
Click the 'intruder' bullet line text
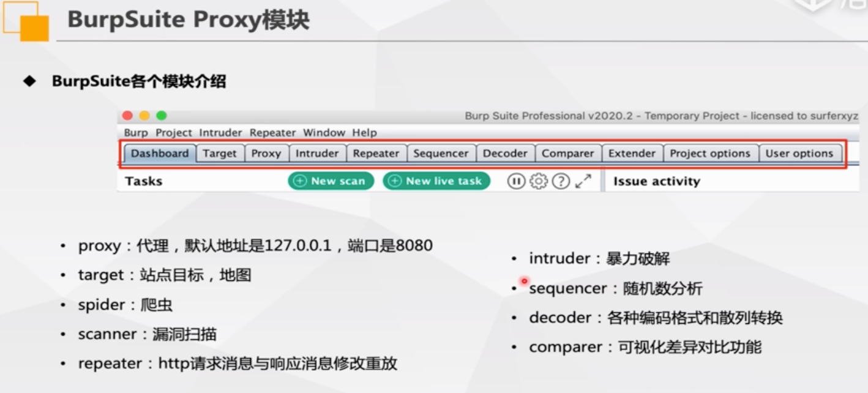(x=599, y=258)
